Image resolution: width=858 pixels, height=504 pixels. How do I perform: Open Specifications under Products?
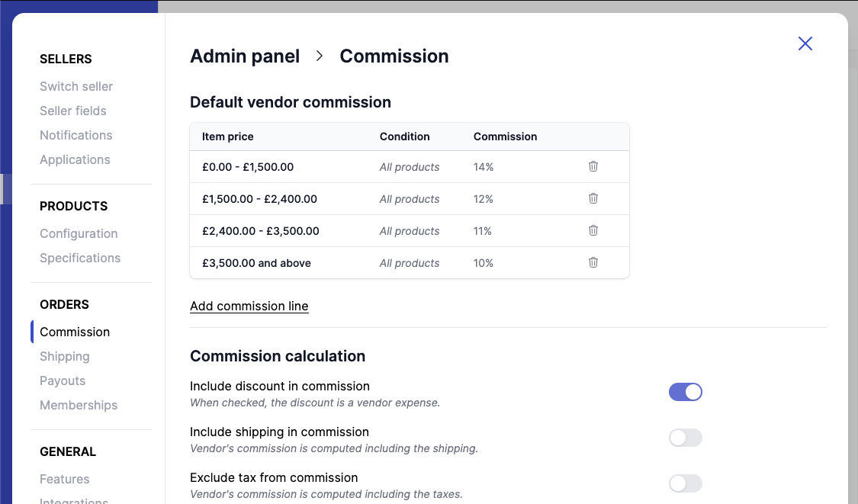coord(79,258)
